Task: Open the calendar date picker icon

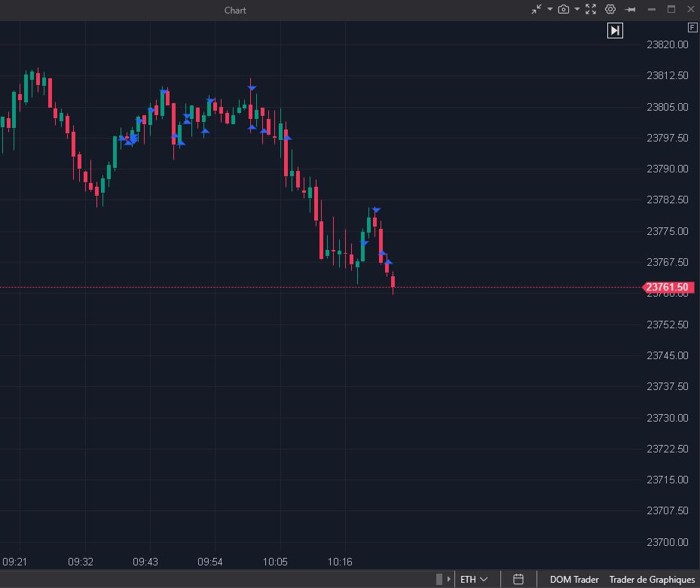Action: click(x=518, y=579)
